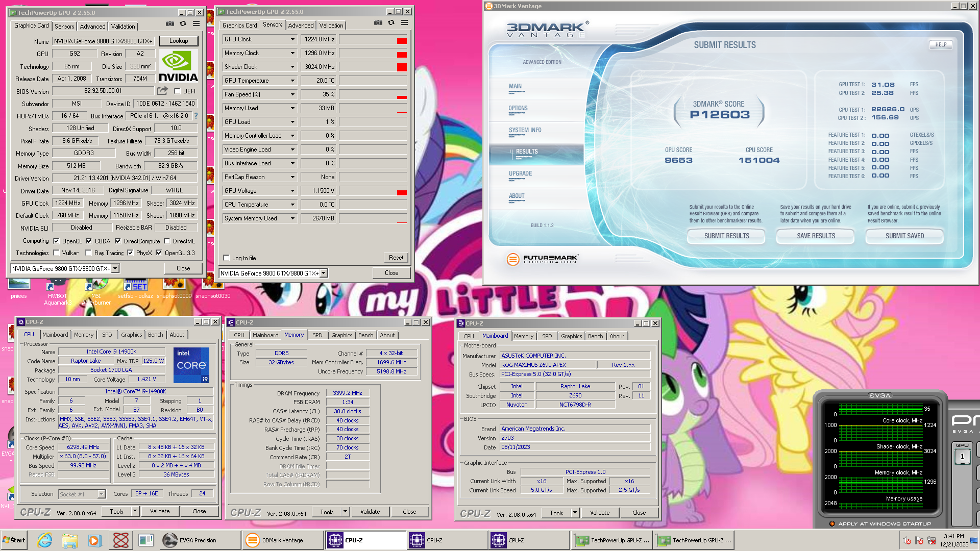This screenshot has height=551, width=980.
Task: Open CPU-Z Socket #1 selection dropdown
Action: point(101,494)
